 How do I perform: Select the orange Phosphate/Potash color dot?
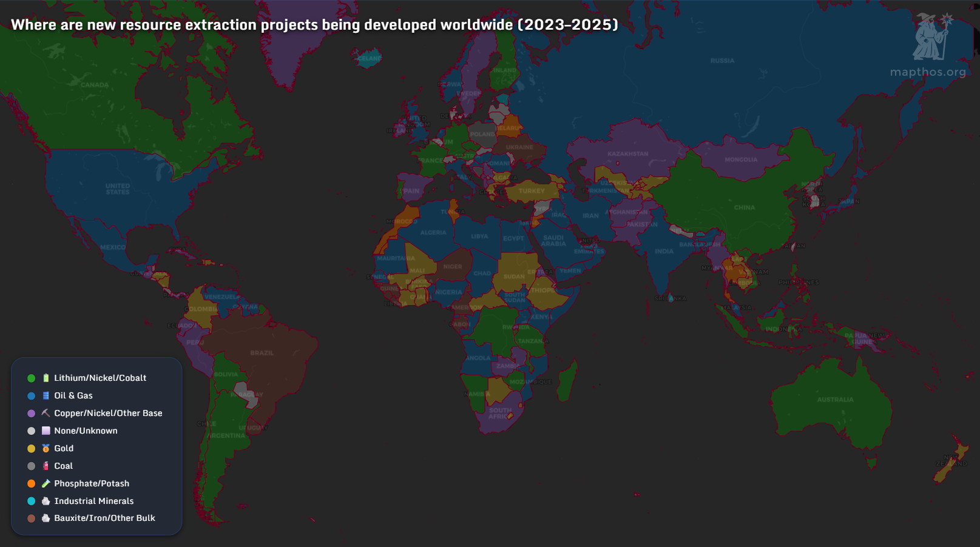click(x=31, y=483)
